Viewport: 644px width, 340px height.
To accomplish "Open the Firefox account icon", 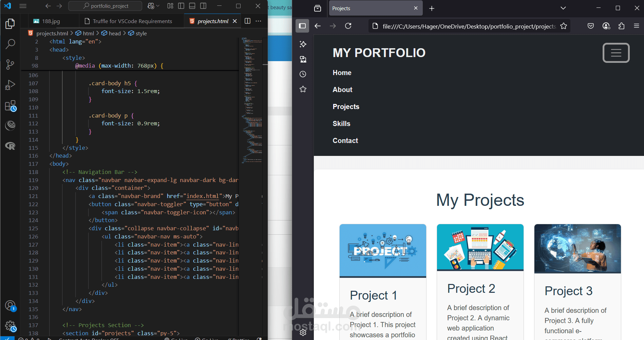I will click(606, 26).
